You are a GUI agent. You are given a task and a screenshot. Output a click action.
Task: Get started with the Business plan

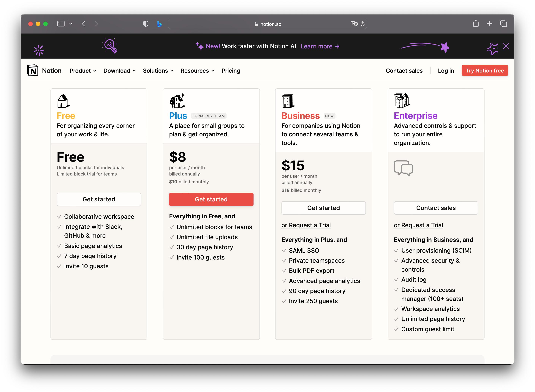tap(323, 208)
